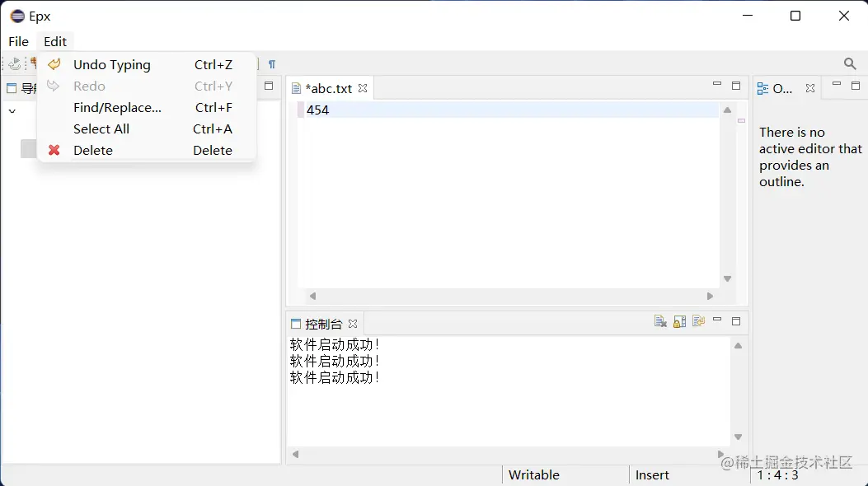The image size is (868, 486).
Task: Click the Clear Console icon
Action: 659,321
